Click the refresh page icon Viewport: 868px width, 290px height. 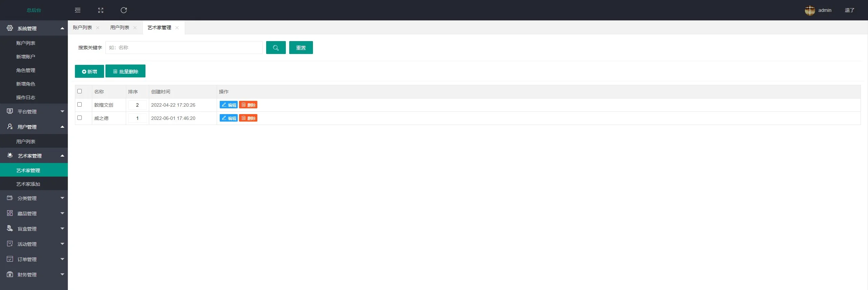[x=124, y=10]
